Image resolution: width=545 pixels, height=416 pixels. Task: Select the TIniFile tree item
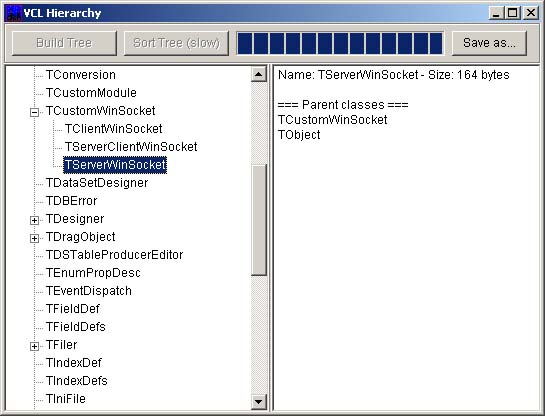click(x=66, y=399)
